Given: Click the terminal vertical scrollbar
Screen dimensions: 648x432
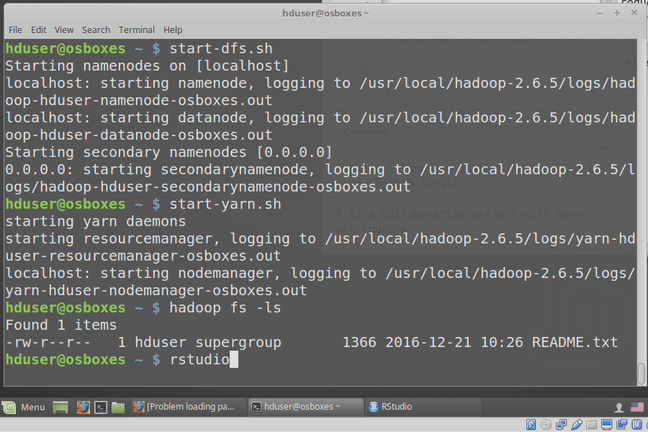Looking at the screenshot, I should (x=641, y=200).
